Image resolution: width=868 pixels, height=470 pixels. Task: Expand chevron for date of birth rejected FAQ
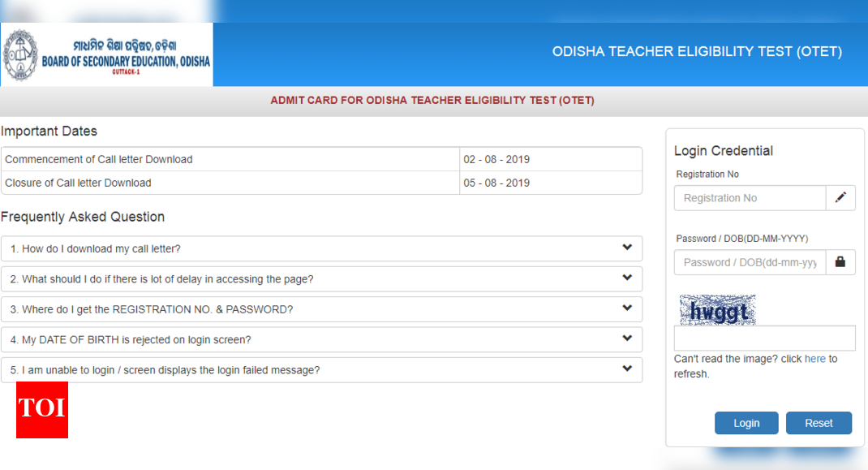pos(626,338)
